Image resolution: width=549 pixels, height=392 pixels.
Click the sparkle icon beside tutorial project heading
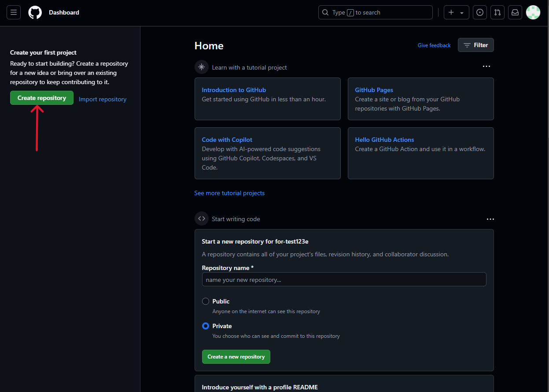(x=201, y=67)
